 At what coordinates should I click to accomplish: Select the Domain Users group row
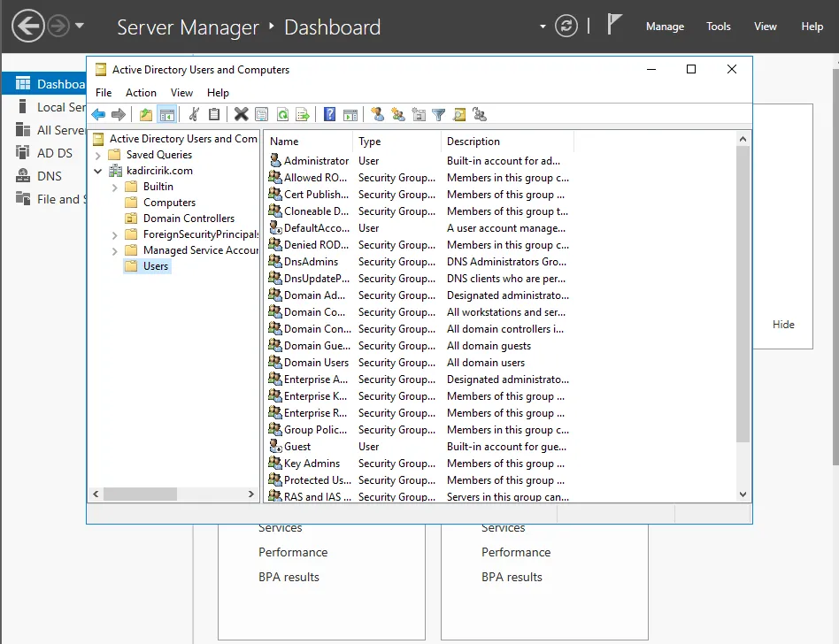tap(419, 363)
